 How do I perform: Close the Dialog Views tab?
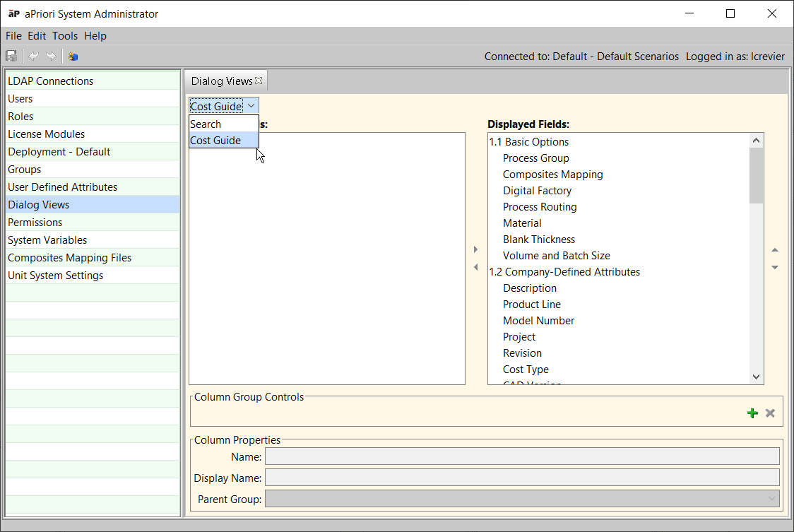click(259, 81)
